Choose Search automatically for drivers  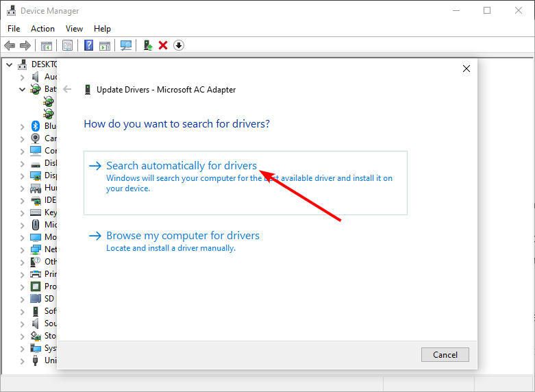pos(245,183)
